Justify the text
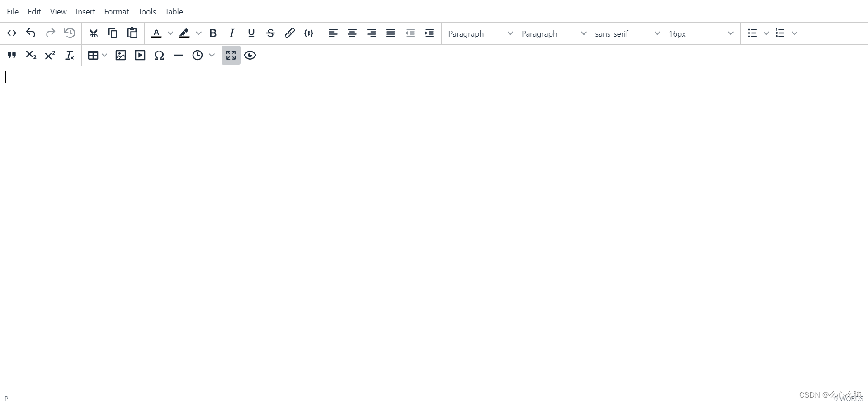868x403 pixels. pos(391,33)
